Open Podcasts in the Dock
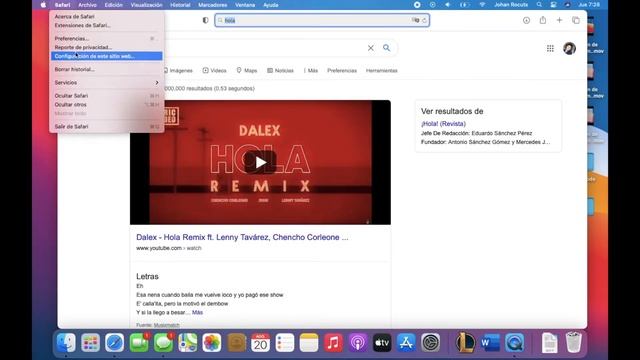Screen dimensions: 640x360 tap(358, 342)
